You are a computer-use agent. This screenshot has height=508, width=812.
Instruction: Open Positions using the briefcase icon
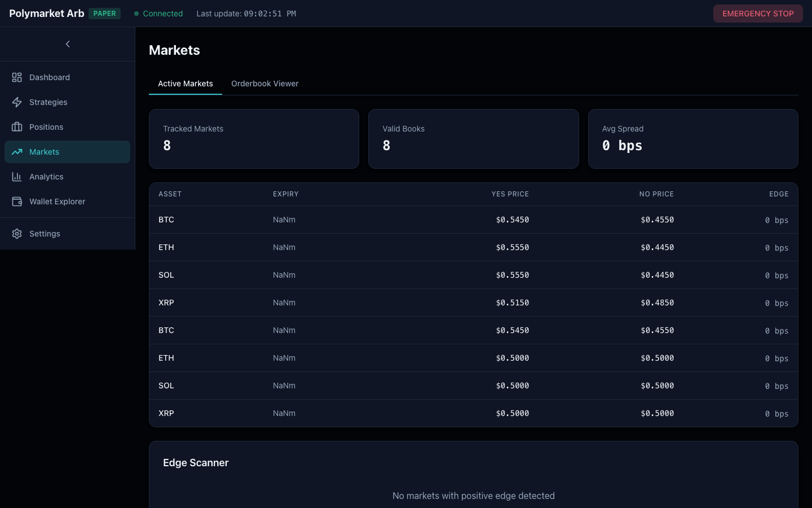point(16,127)
